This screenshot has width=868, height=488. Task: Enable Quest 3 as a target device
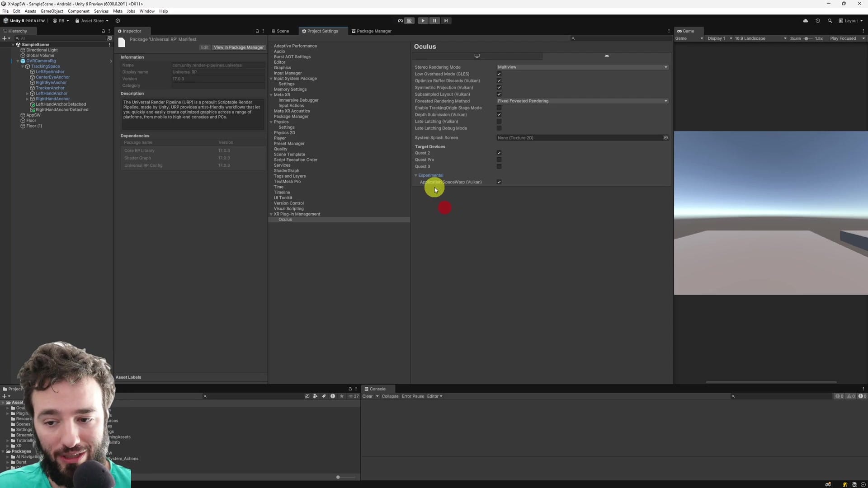pos(499,166)
